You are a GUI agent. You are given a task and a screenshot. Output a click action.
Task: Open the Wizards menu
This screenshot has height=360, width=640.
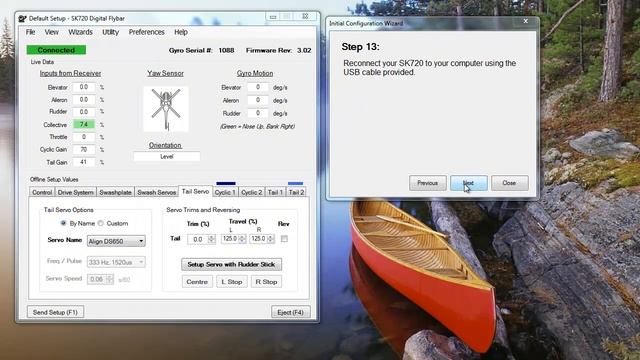tap(80, 32)
